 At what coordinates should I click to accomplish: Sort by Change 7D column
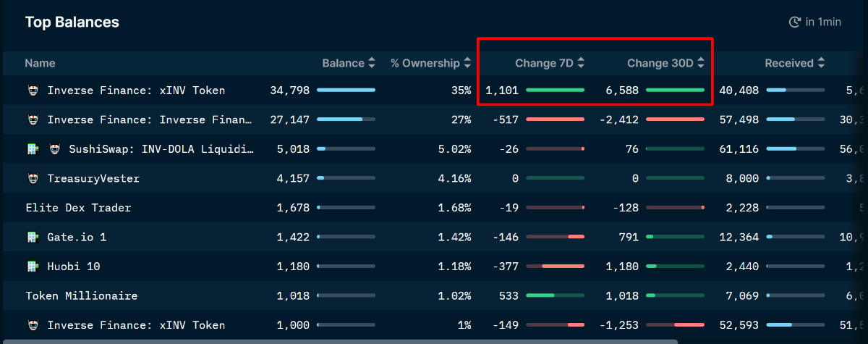[549, 63]
